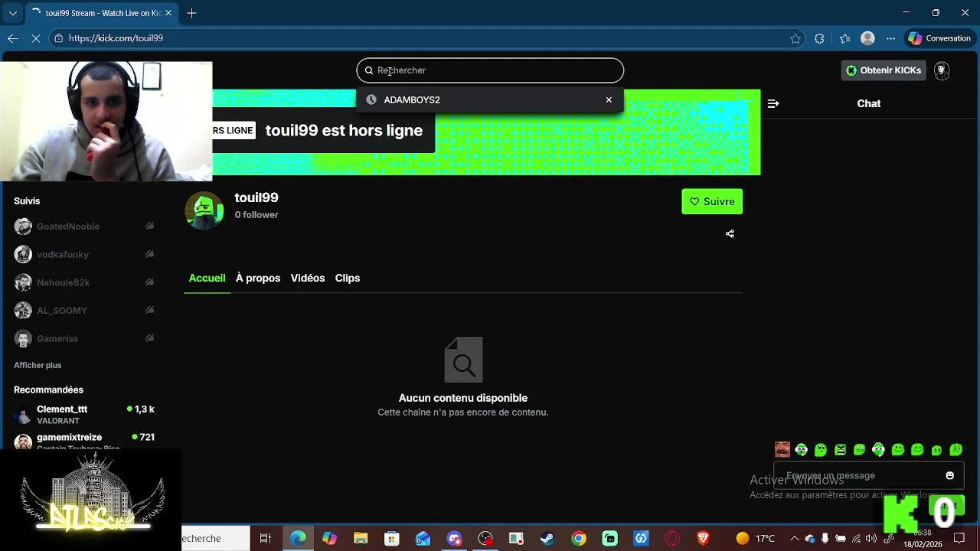Click offline icon next to Gameriss
Image resolution: width=980 pixels, height=551 pixels.
(x=149, y=338)
